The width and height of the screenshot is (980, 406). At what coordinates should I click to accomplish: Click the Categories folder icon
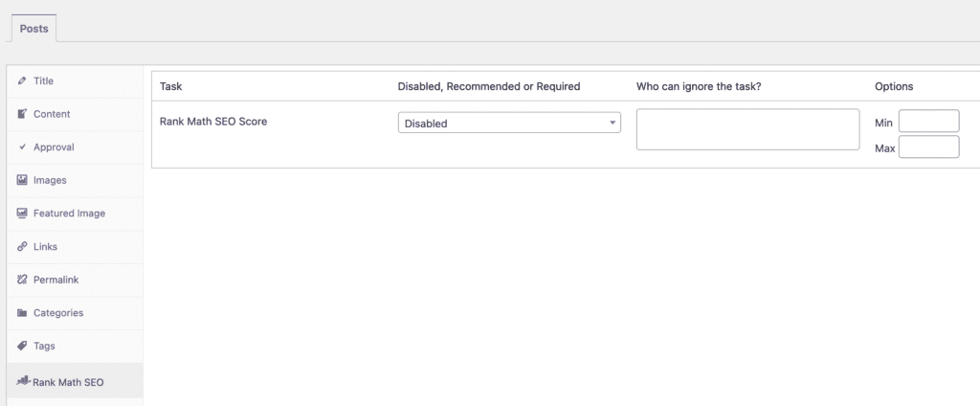[x=22, y=313]
